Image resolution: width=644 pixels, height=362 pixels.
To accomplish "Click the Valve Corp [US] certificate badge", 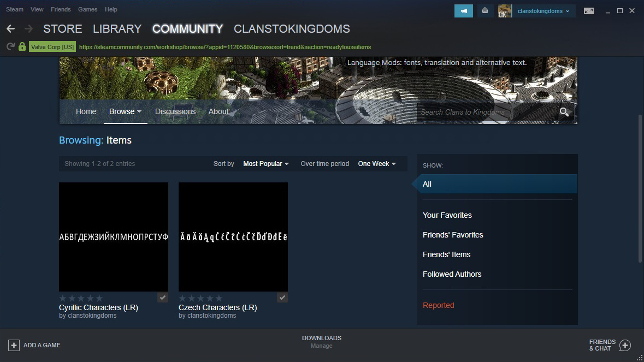I will tap(52, 47).
